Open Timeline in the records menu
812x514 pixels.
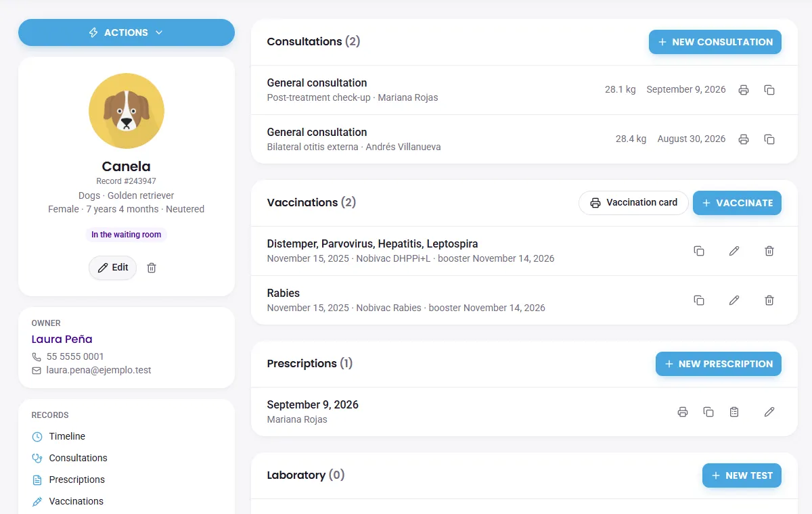point(67,436)
